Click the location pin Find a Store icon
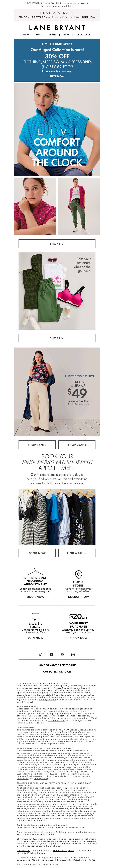Viewport: 114px width, 868px height. pyautogui.click(x=78, y=574)
